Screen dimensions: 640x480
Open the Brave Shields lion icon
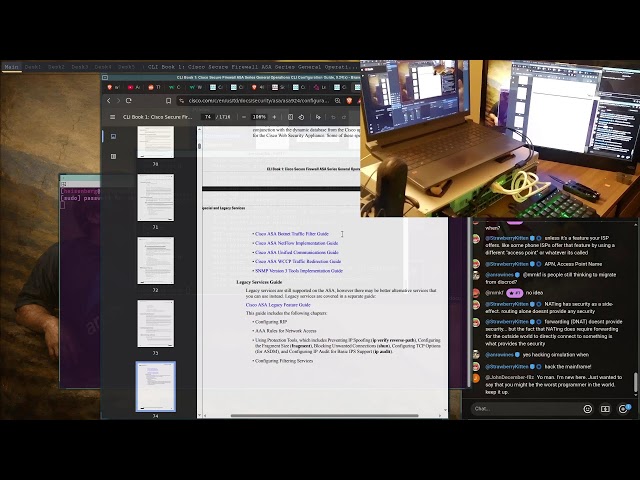point(349,100)
